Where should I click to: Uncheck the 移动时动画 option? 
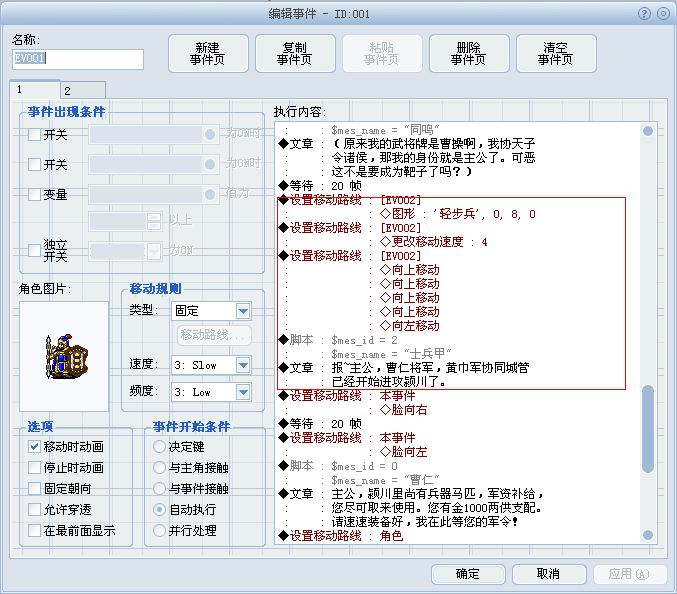[34, 446]
